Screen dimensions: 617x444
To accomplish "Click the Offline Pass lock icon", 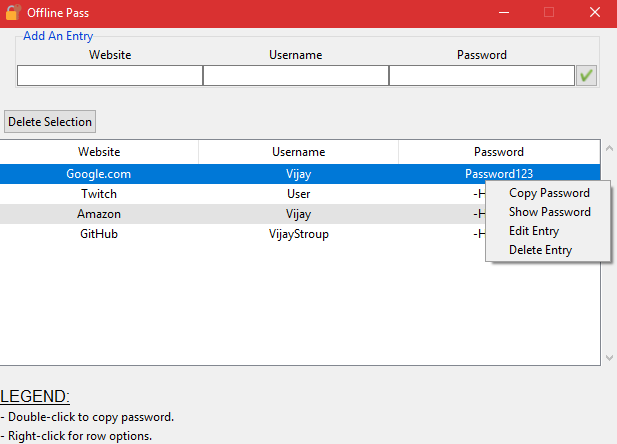I will [x=13, y=12].
